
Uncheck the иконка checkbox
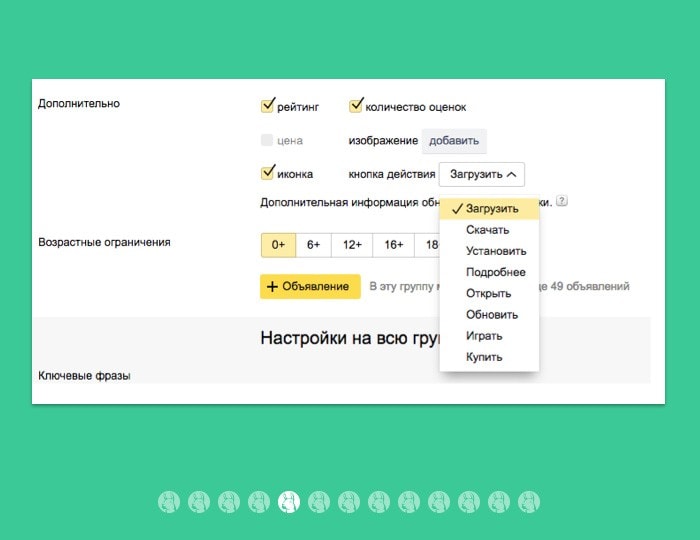pos(267,173)
